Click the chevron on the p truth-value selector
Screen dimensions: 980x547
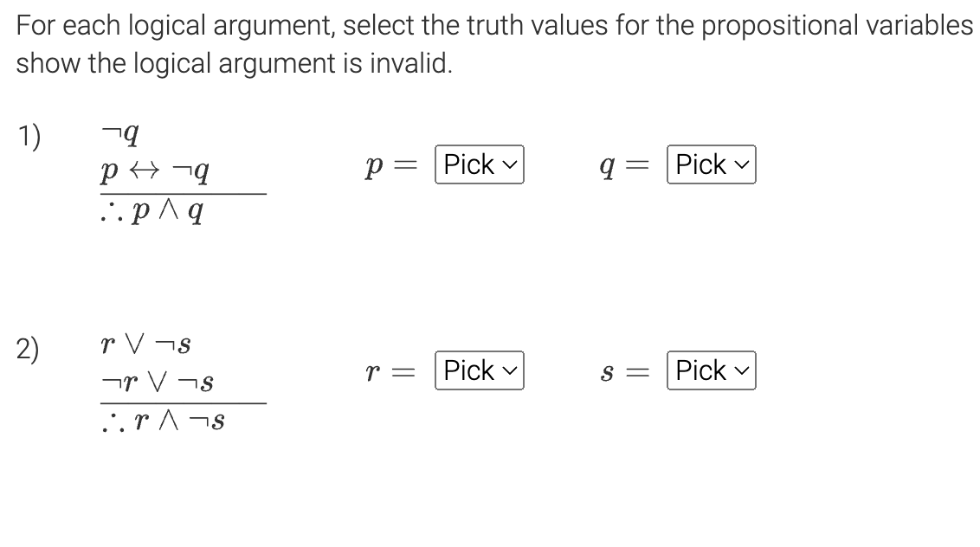(510, 164)
